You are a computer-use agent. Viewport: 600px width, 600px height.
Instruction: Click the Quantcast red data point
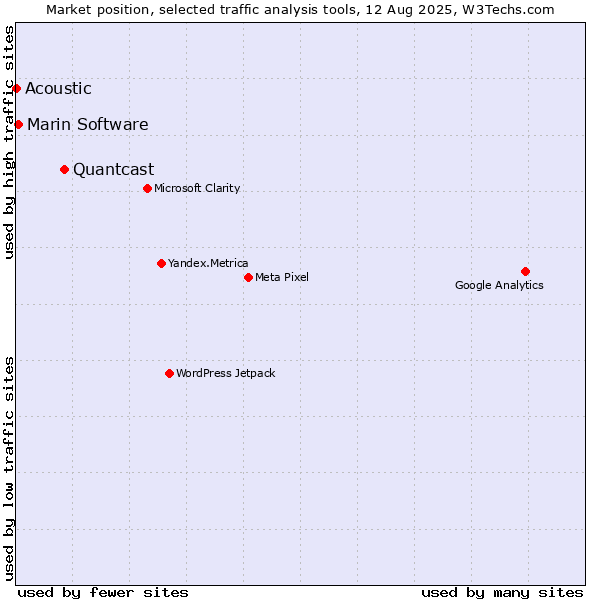(65, 170)
